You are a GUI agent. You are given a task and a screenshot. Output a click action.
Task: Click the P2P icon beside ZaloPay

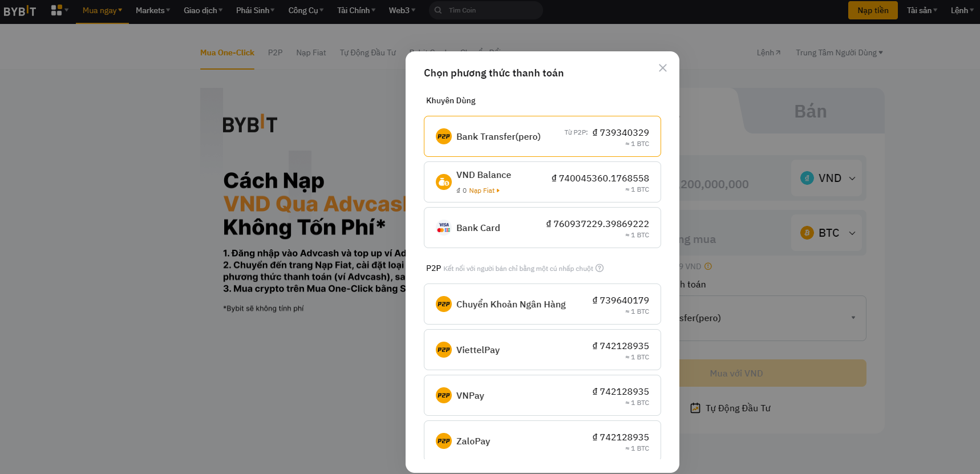[x=444, y=441]
